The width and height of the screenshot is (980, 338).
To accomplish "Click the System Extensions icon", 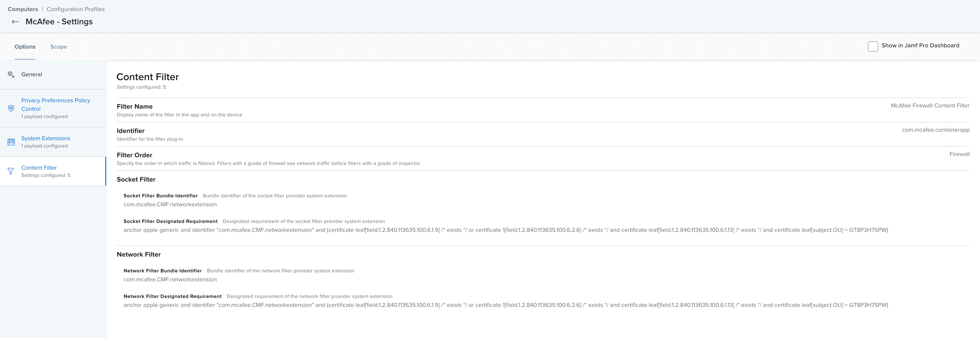I will [11, 142].
